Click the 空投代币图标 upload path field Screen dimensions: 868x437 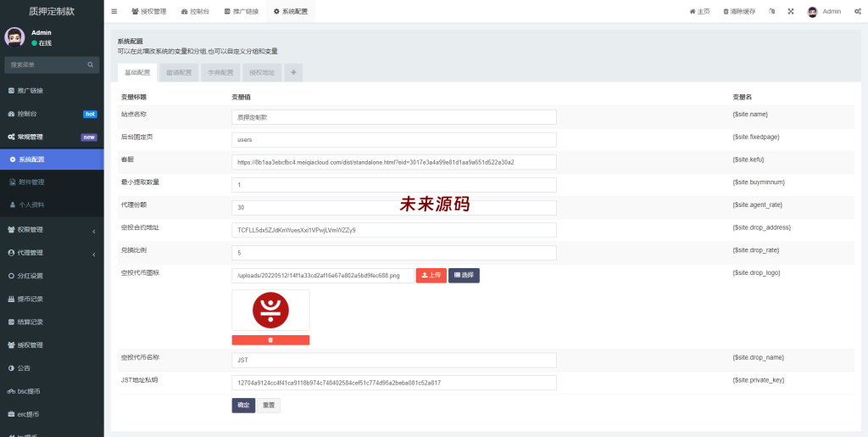tap(323, 275)
